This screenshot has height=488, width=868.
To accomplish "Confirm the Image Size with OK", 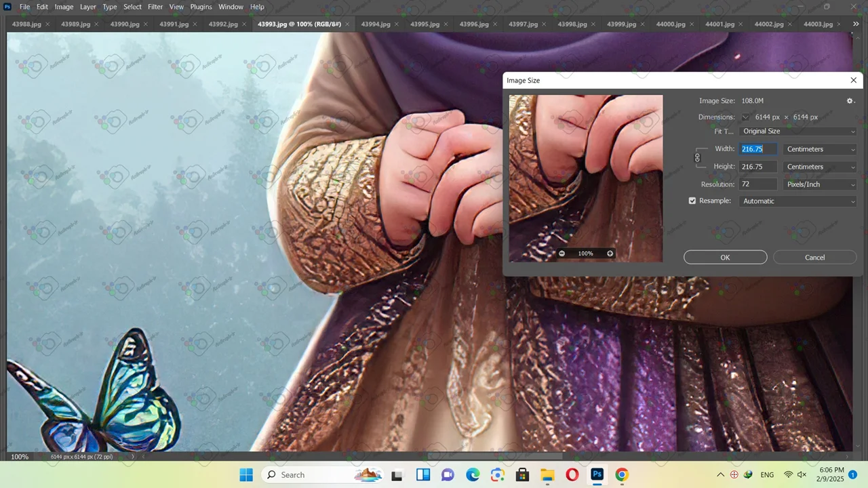I will 725,258.
